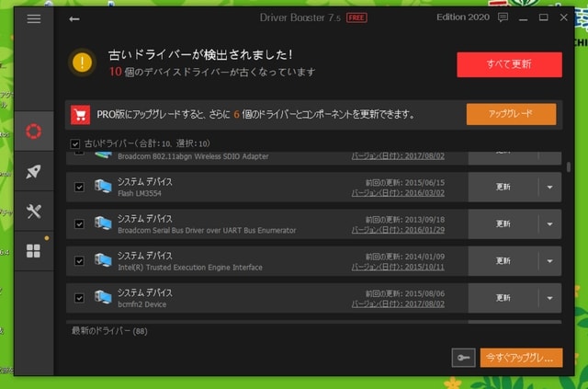Open version link 2016/01/29
The width and height of the screenshot is (588, 389).
tap(398, 230)
